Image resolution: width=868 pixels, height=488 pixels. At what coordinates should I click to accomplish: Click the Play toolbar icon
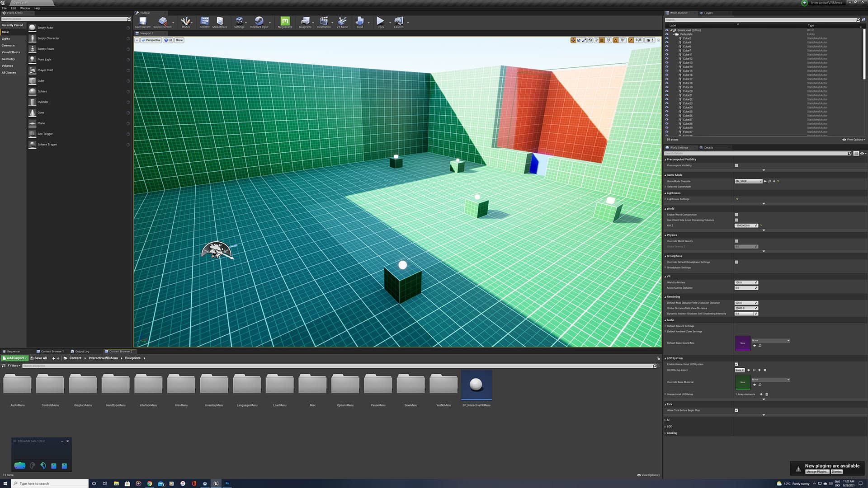(381, 22)
